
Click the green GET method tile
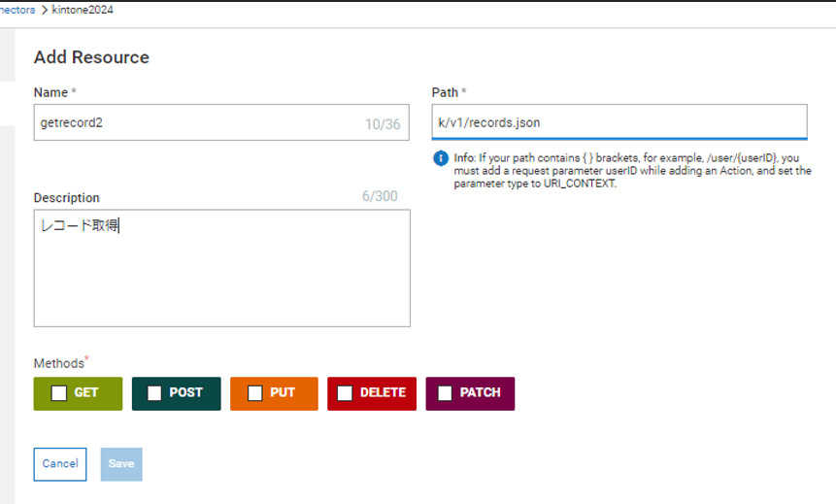point(78,393)
